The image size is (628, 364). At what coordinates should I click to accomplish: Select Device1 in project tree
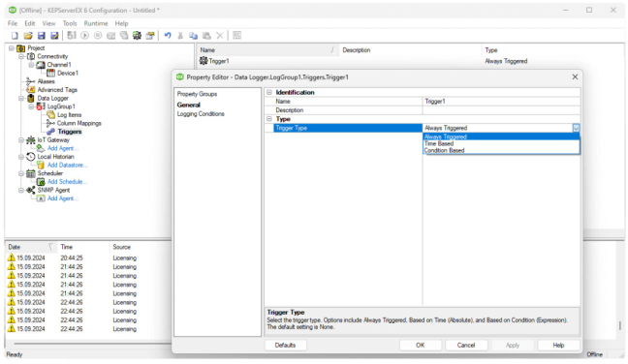(x=67, y=74)
